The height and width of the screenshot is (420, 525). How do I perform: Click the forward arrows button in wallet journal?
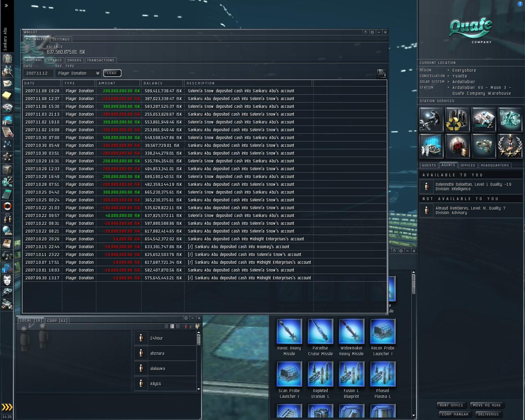point(381,73)
